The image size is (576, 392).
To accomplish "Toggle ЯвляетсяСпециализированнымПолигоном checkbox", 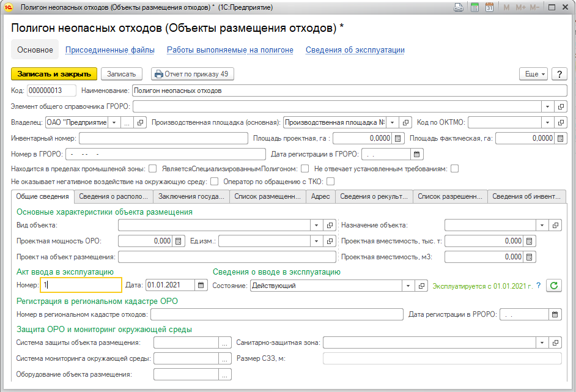I will click(305, 169).
